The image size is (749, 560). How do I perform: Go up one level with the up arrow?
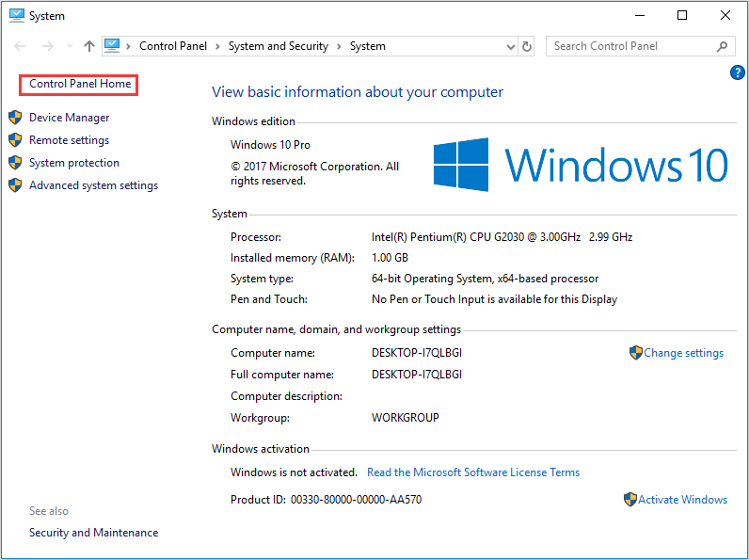(x=89, y=46)
